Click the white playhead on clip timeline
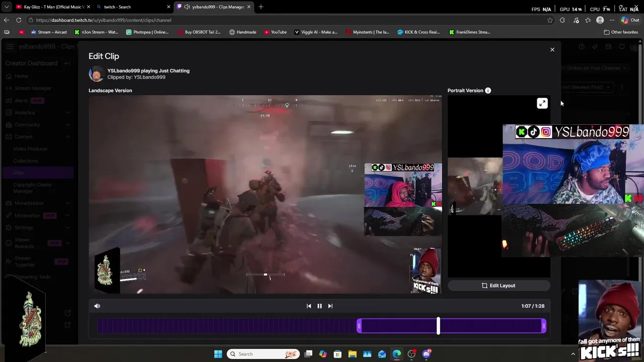644x362 pixels. click(438, 326)
